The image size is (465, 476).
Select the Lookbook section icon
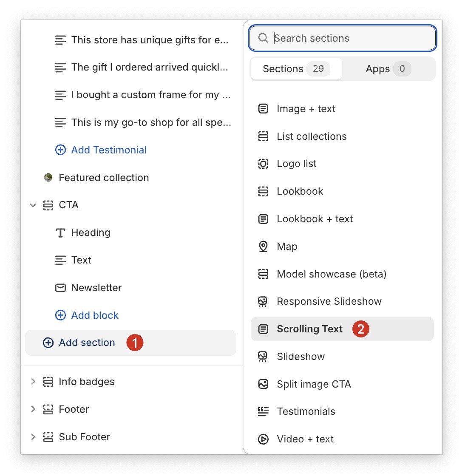[263, 191]
